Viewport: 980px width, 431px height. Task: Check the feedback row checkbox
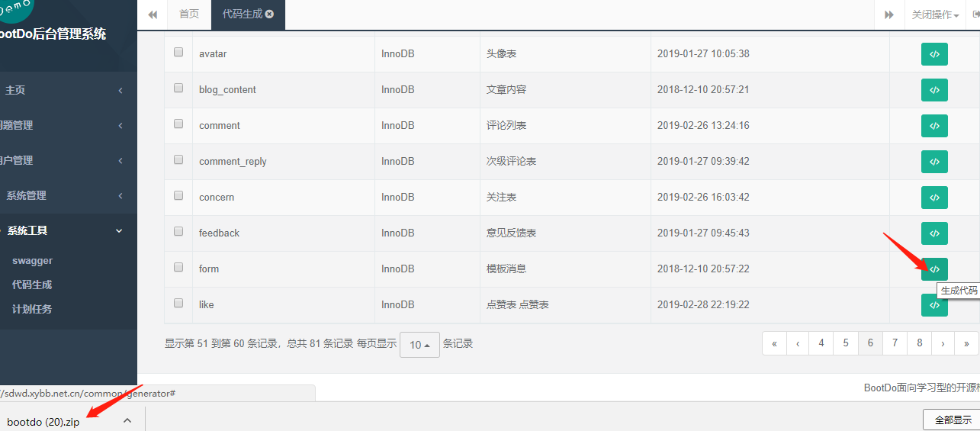[178, 232]
